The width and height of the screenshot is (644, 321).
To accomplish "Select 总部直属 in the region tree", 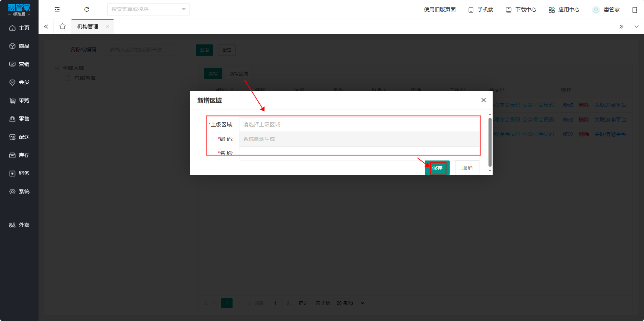I will (x=85, y=78).
